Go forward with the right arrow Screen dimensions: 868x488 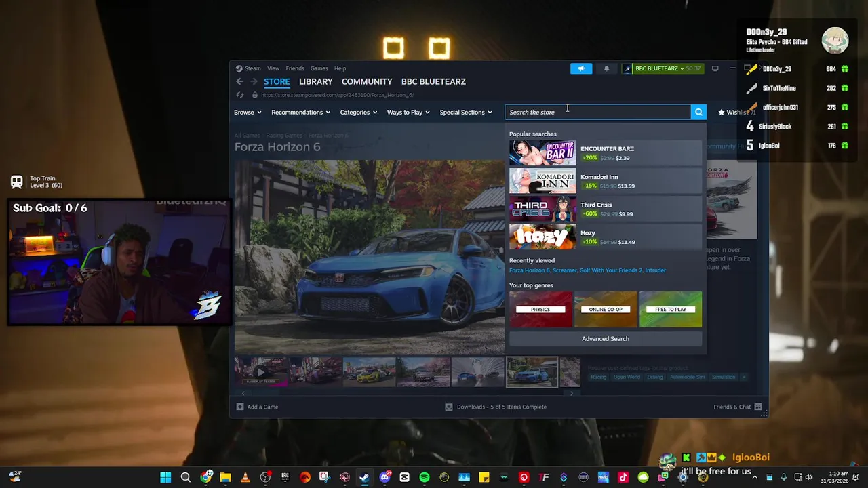pyautogui.click(x=254, y=81)
